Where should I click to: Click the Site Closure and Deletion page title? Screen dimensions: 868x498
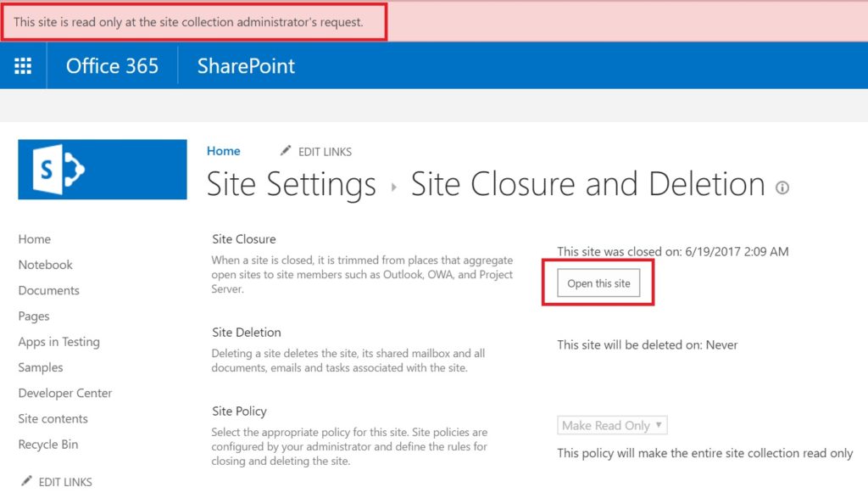pyautogui.click(x=588, y=184)
